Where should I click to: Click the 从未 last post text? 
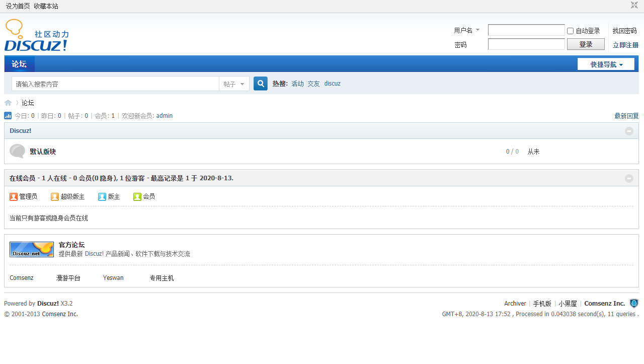[x=533, y=152]
